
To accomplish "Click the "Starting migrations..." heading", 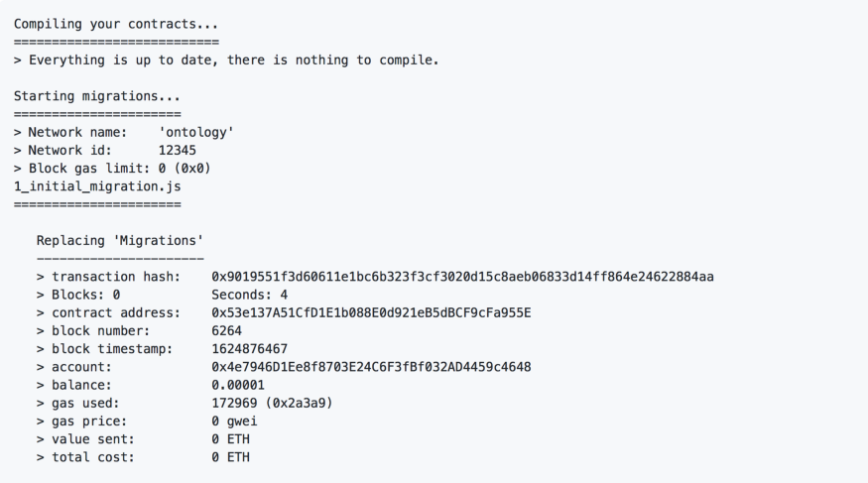I will point(97,96).
